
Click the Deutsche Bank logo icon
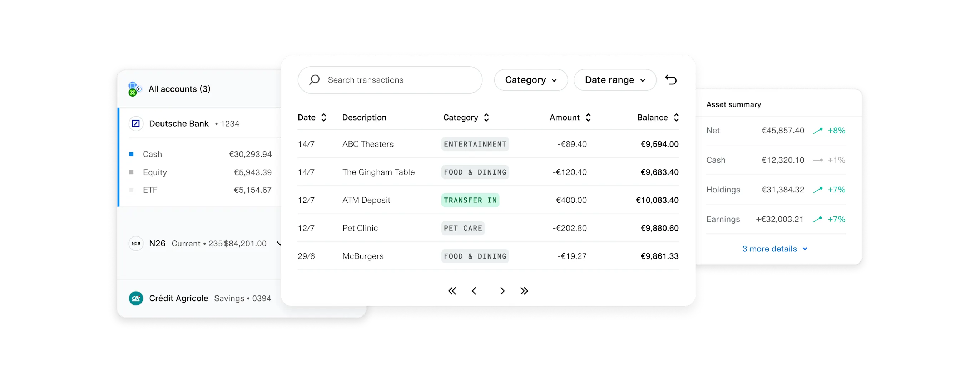(x=136, y=123)
